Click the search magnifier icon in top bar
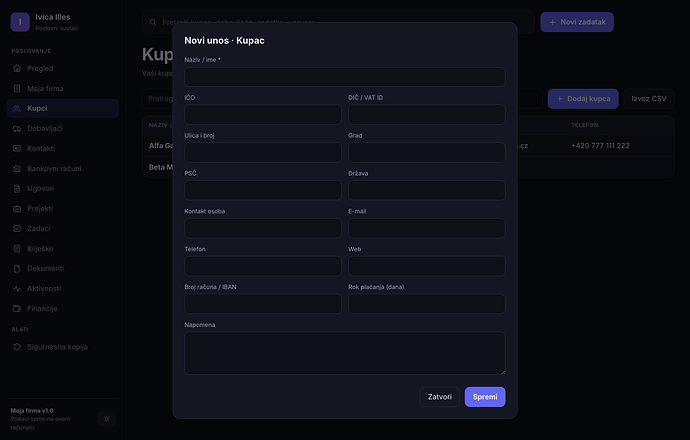This screenshot has height=440, width=690. [x=153, y=22]
